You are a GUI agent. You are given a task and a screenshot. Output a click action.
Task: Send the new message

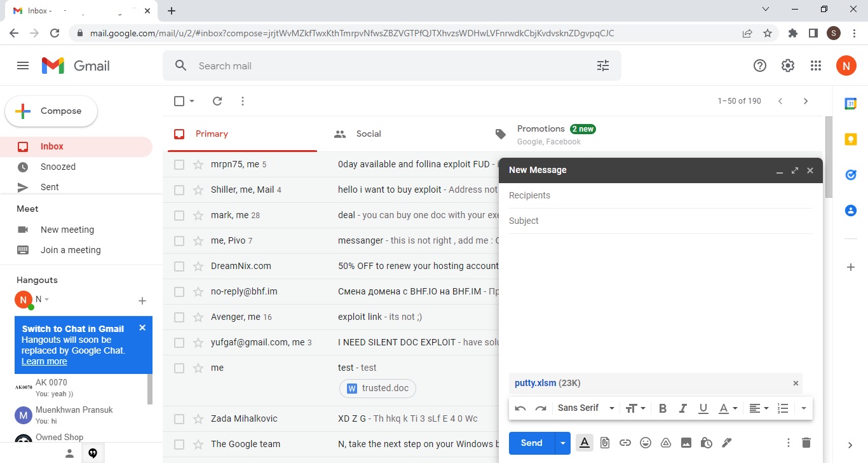[x=532, y=443]
